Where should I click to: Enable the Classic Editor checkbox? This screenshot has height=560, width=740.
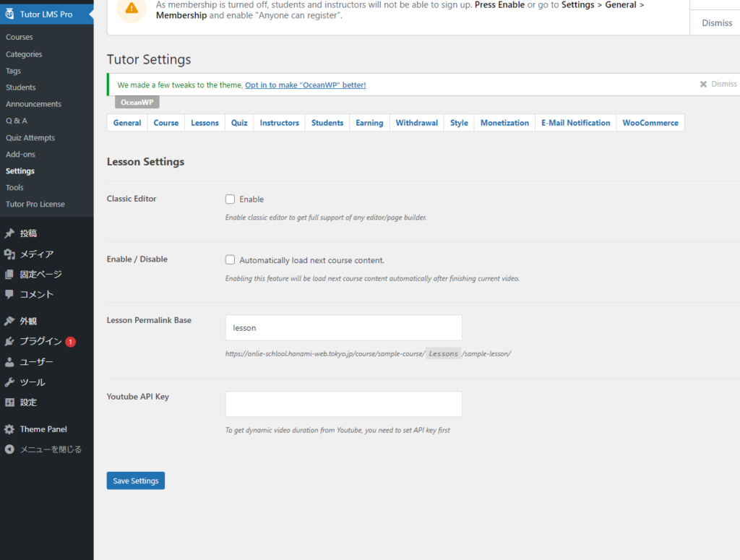230,199
